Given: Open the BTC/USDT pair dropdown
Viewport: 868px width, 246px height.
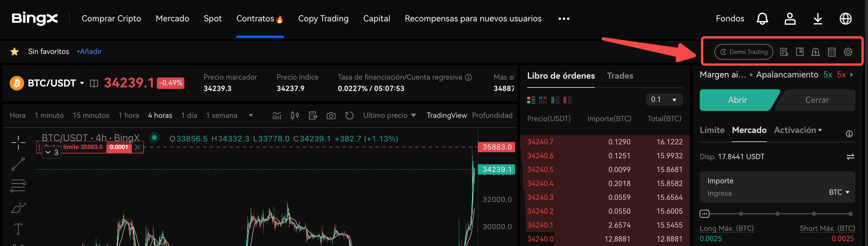Looking at the screenshot, I should [82, 83].
